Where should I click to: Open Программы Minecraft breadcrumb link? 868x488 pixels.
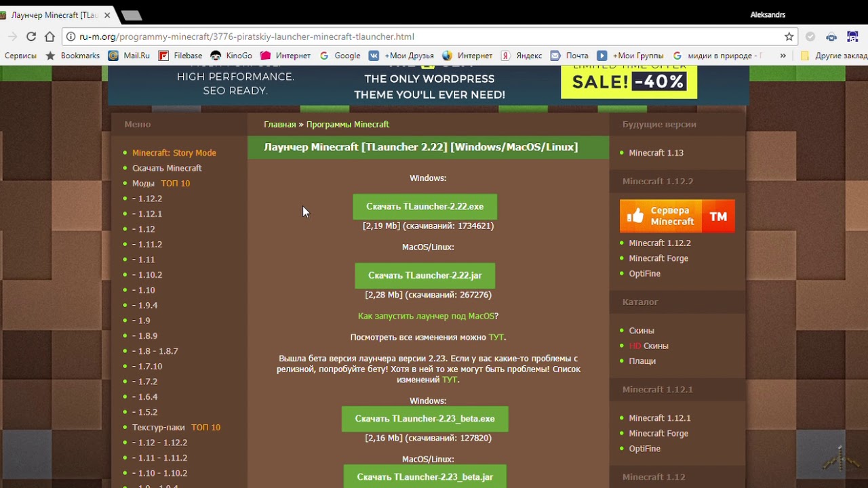(347, 124)
